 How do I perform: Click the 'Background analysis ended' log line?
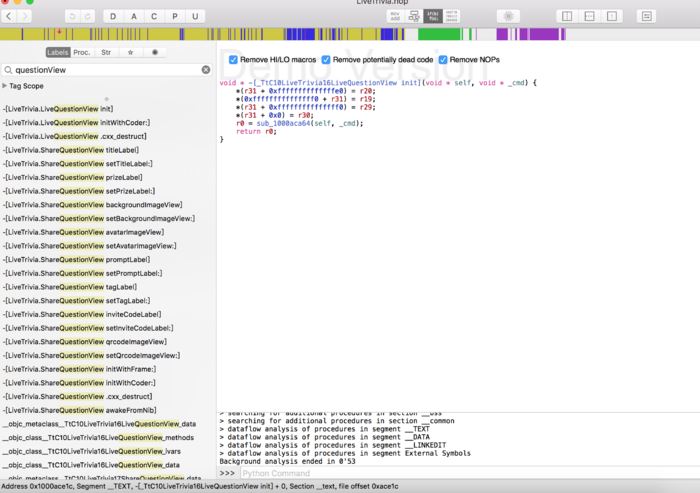point(288,461)
